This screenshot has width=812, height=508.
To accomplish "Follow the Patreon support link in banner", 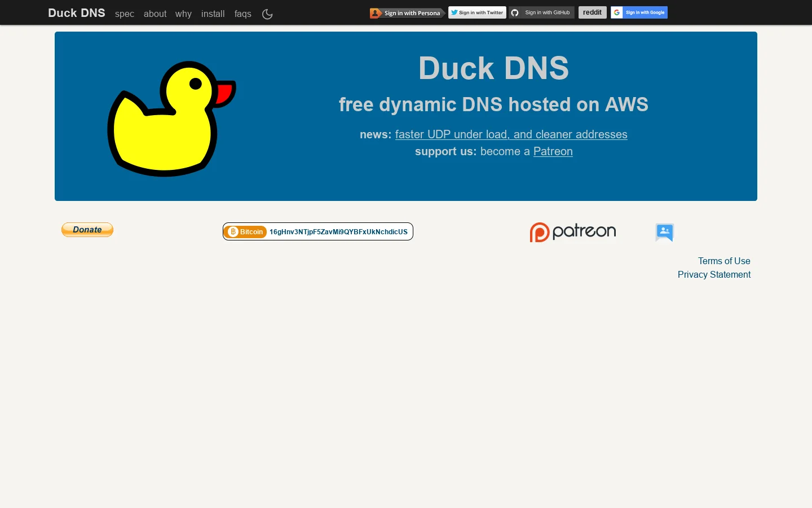I will [553, 151].
